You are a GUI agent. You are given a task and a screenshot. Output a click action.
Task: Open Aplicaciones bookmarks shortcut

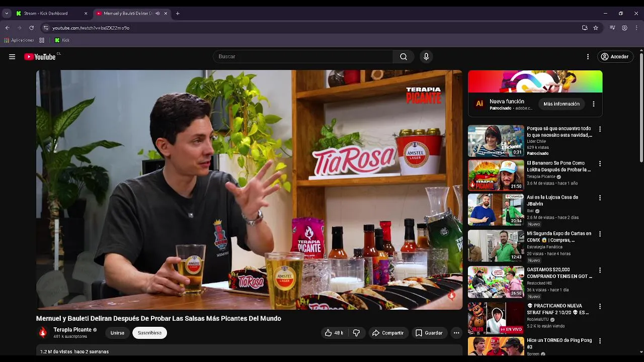19,40
